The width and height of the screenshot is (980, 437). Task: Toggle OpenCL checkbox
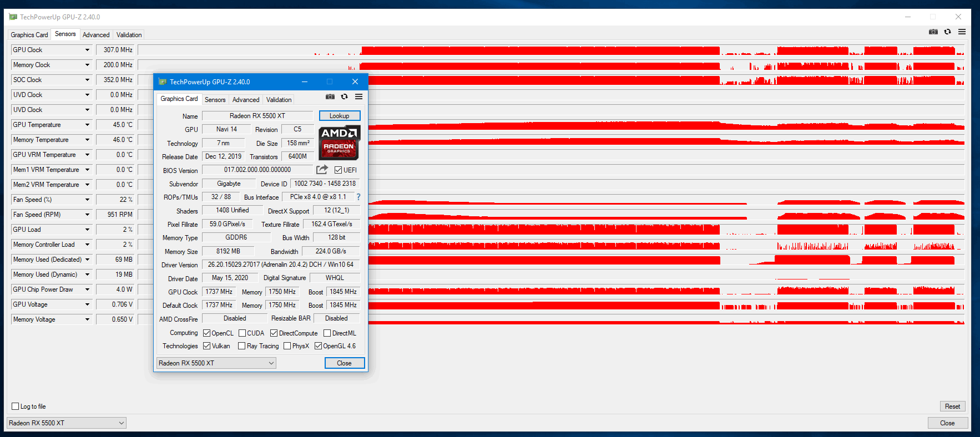pos(207,333)
